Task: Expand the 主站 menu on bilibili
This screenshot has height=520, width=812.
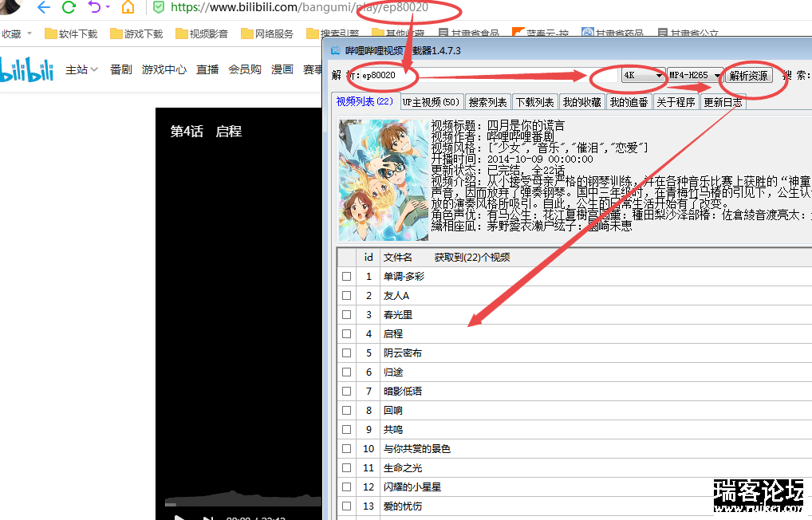Action: pos(81,69)
